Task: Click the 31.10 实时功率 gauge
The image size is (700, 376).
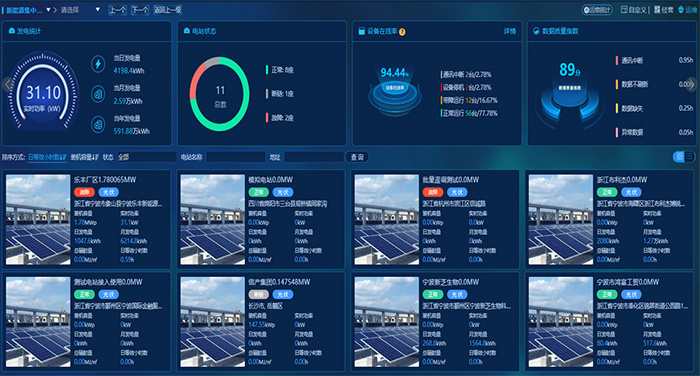Action: coord(43,92)
